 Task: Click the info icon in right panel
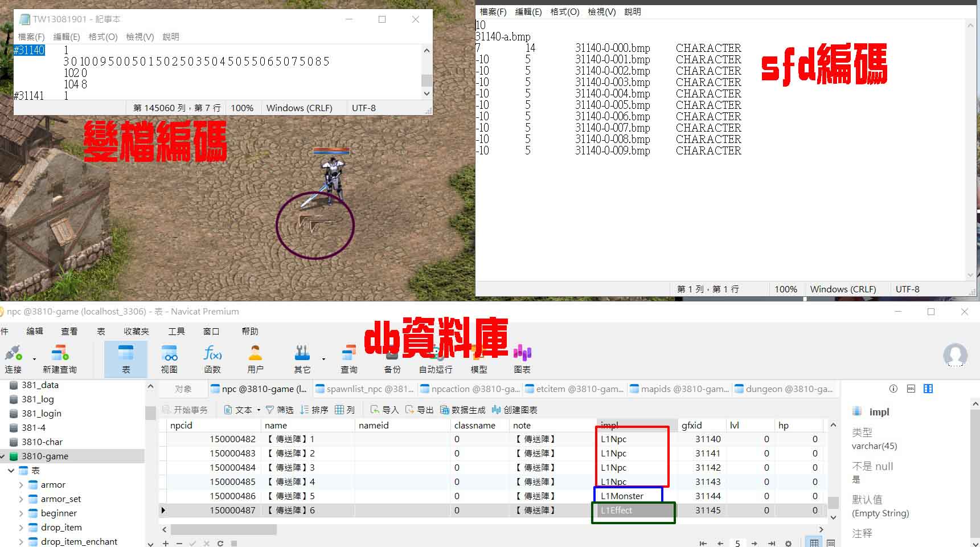click(893, 389)
